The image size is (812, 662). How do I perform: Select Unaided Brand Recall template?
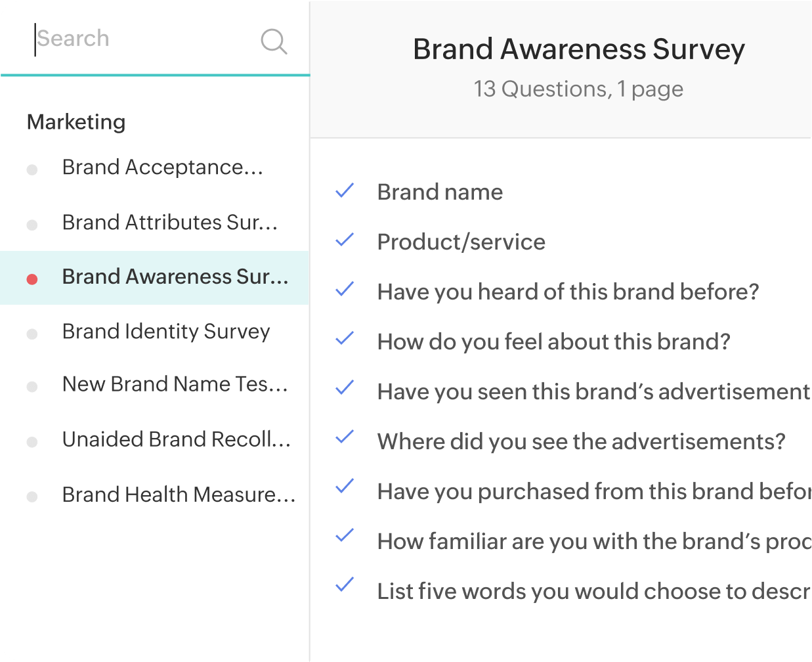pyautogui.click(x=176, y=439)
